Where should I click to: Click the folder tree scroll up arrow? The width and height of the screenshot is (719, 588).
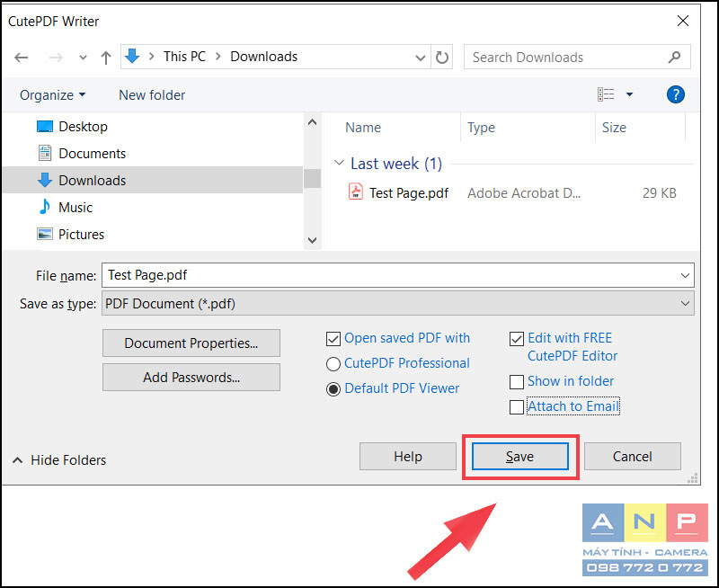[312, 122]
